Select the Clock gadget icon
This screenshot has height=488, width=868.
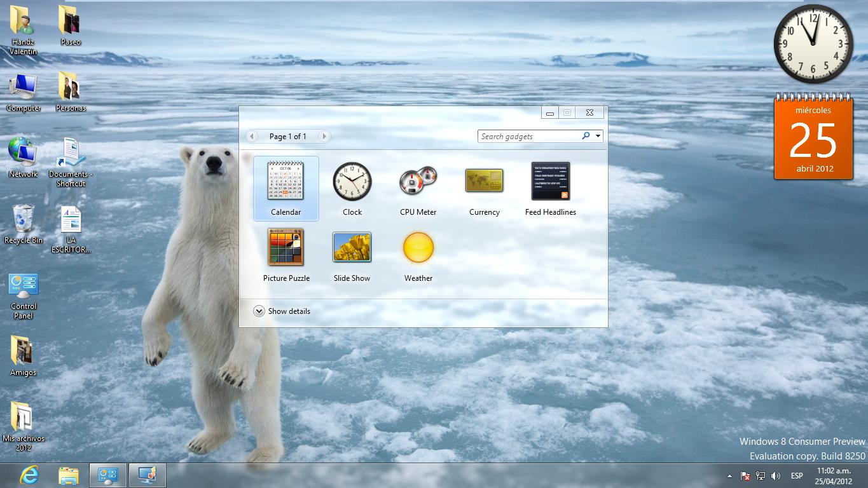[352, 182]
